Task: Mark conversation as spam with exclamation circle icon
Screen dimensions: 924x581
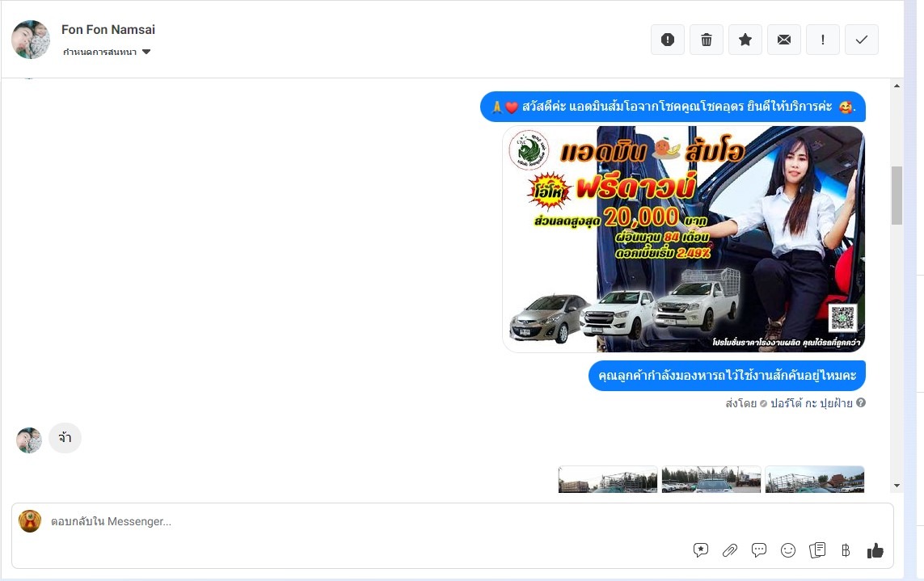Action: click(667, 40)
